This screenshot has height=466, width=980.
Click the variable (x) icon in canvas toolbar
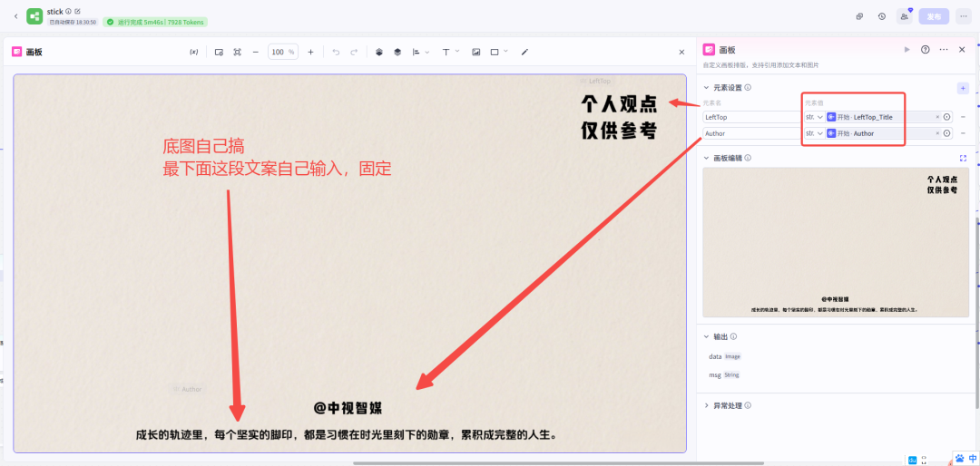pyautogui.click(x=193, y=53)
